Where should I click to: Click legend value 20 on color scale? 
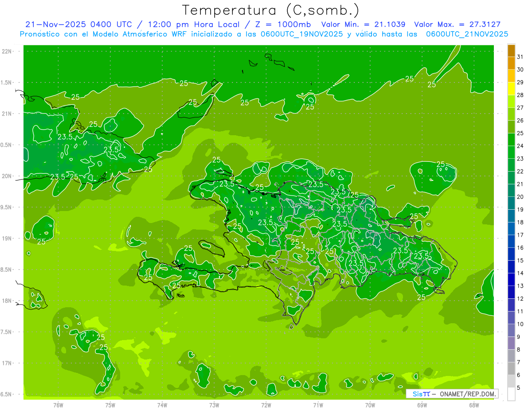[520, 197]
